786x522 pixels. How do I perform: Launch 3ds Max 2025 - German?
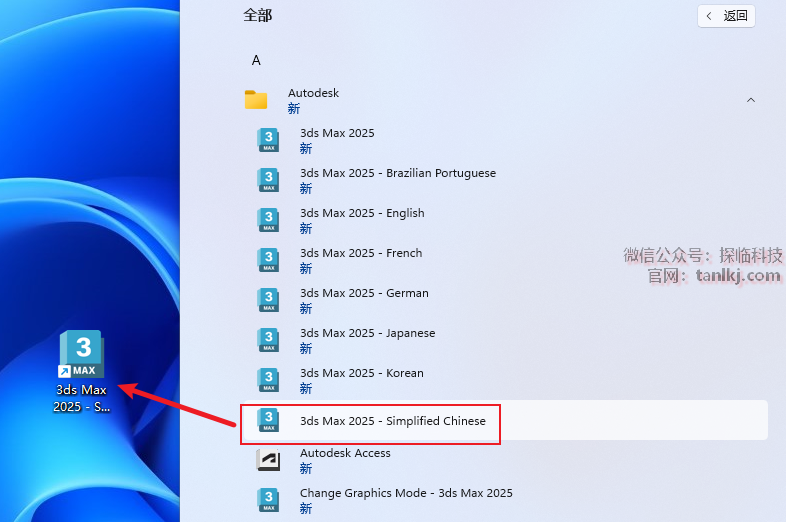(364, 293)
